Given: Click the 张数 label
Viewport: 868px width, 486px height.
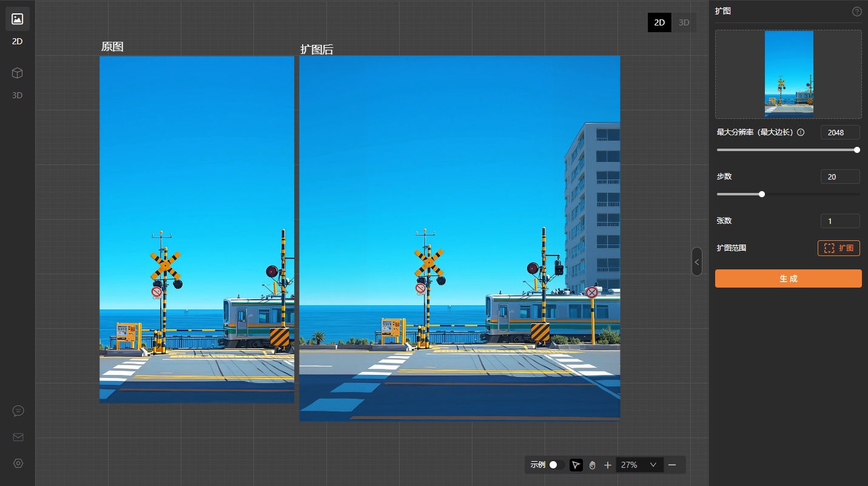Looking at the screenshot, I should pos(724,221).
